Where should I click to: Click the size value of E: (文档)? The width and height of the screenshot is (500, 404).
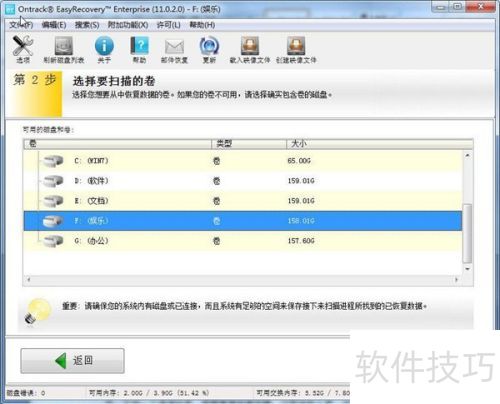click(301, 201)
